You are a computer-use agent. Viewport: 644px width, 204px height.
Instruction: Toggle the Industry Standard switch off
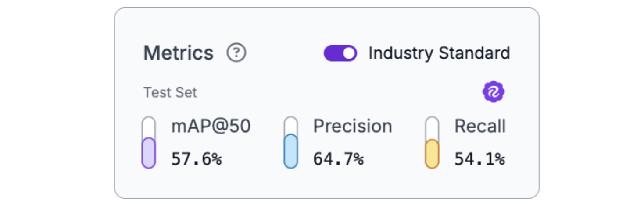pyautogui.click(x=340, y=53)
